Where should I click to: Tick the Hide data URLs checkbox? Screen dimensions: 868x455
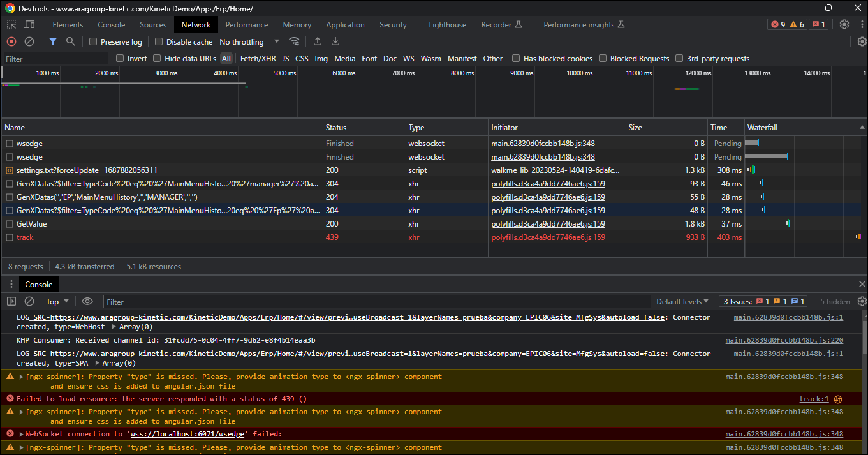click(x=158, y=59)
